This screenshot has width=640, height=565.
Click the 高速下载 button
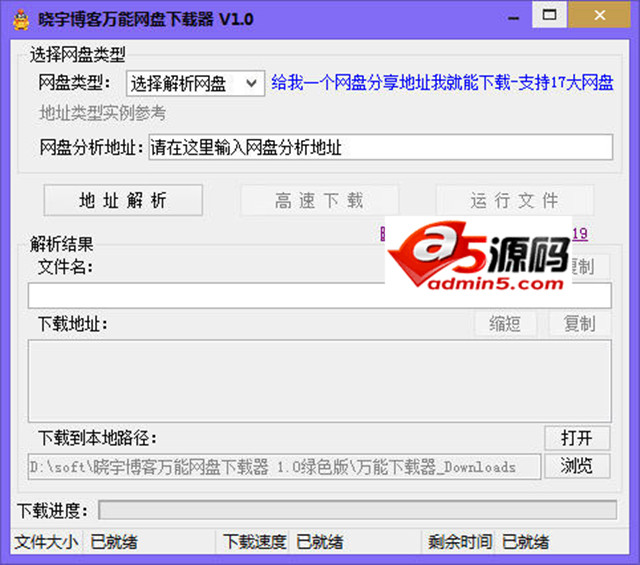point(319,200)
